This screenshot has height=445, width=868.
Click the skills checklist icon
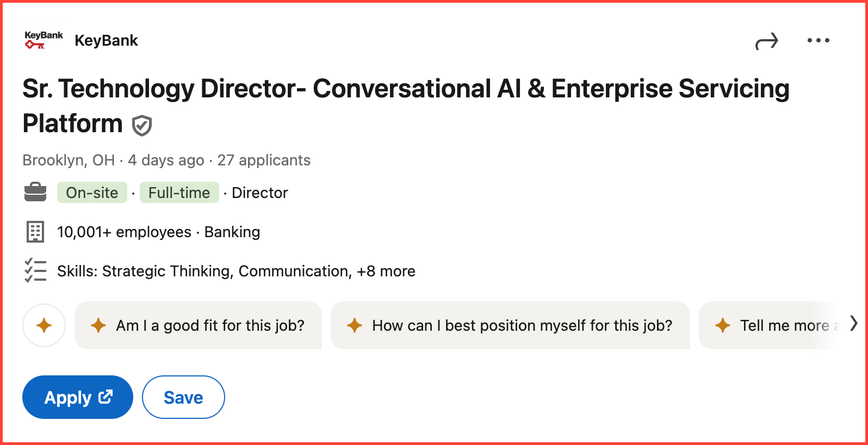35,270
